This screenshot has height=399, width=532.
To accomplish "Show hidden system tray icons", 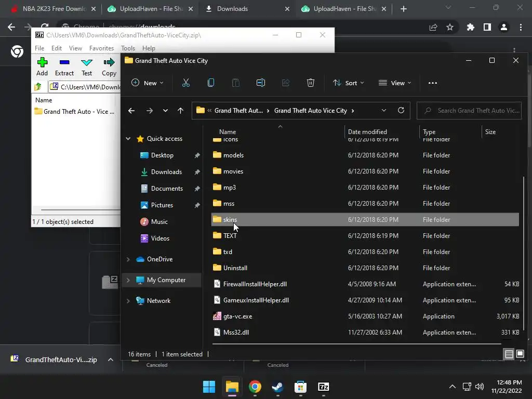I will 453,387.
